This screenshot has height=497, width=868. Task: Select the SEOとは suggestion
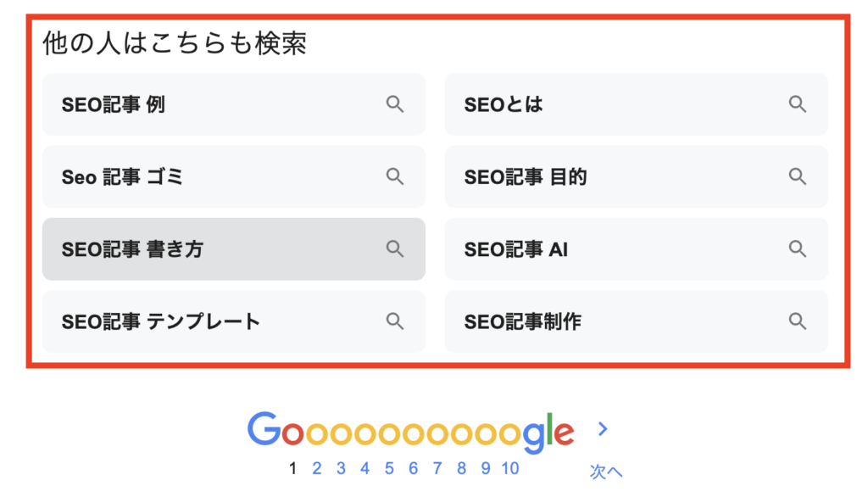click(504, 104)
